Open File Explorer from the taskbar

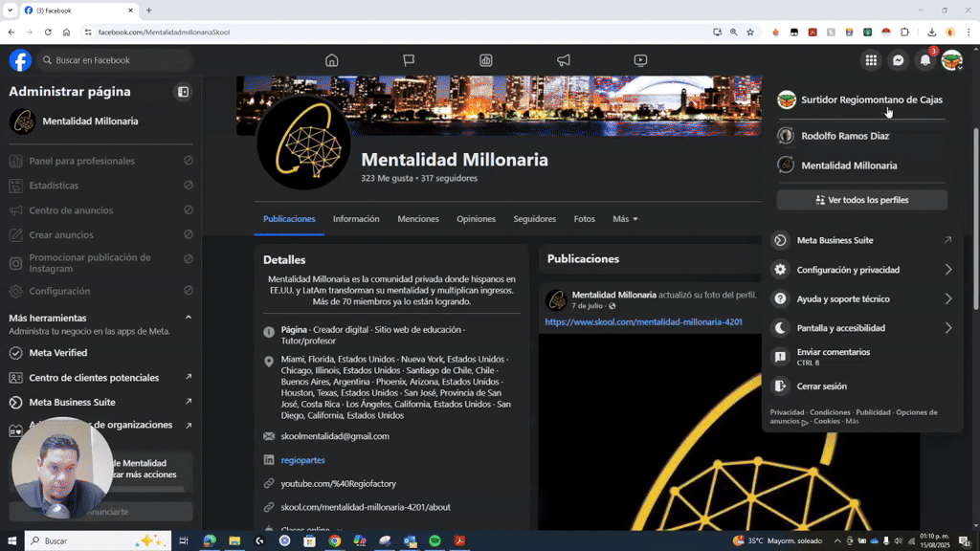(x=234, y=541)
